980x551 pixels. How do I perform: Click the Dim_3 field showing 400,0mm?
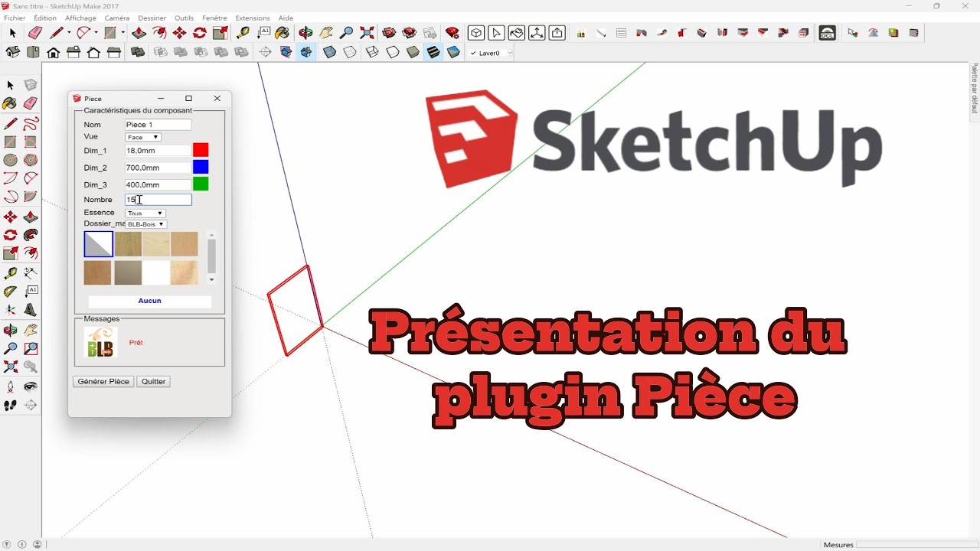[x=158, y=184]
